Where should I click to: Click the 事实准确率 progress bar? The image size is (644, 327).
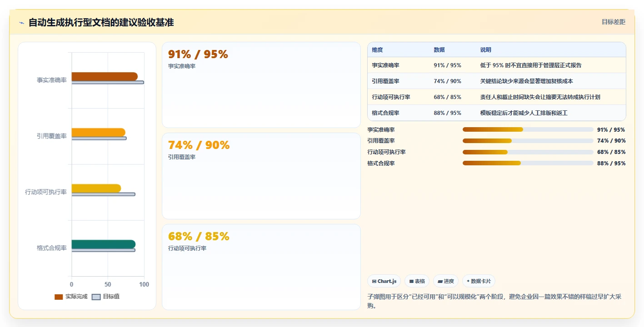pyautogui.click(x=528, y=129)
